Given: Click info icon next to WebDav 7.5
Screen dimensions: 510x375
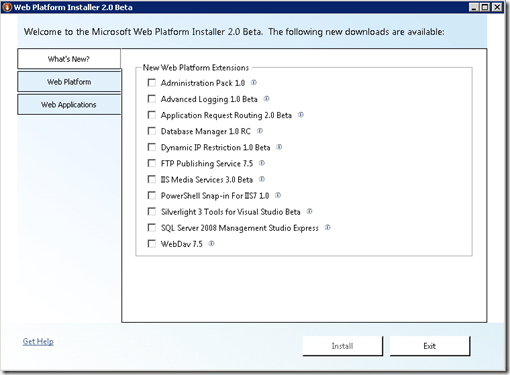Looking at the screenshot, I should coord(211,244).
